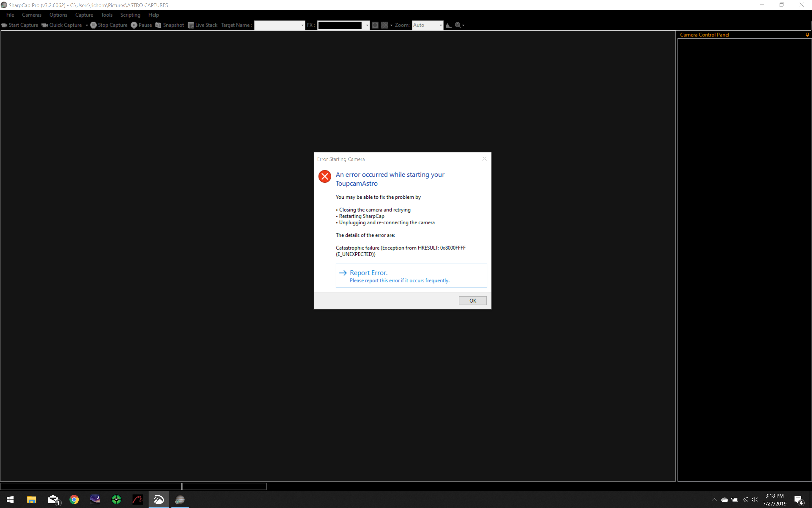Viewport: 812px width, 508px height.
Task: Click the Camera Control Panel title
Action: point(704,35)
